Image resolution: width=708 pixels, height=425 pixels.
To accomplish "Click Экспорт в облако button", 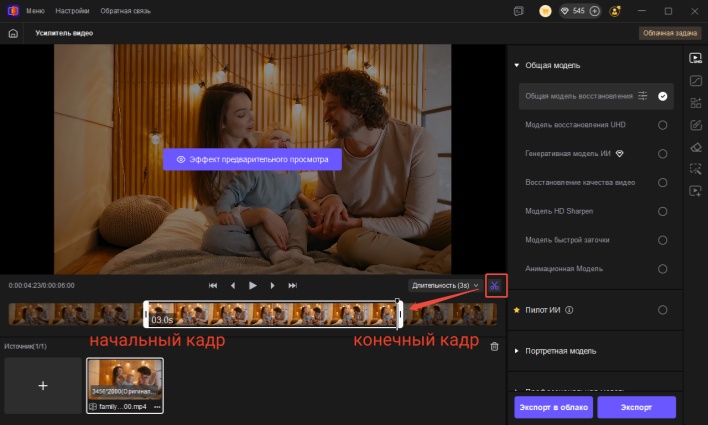I will (x=554, y=407).
